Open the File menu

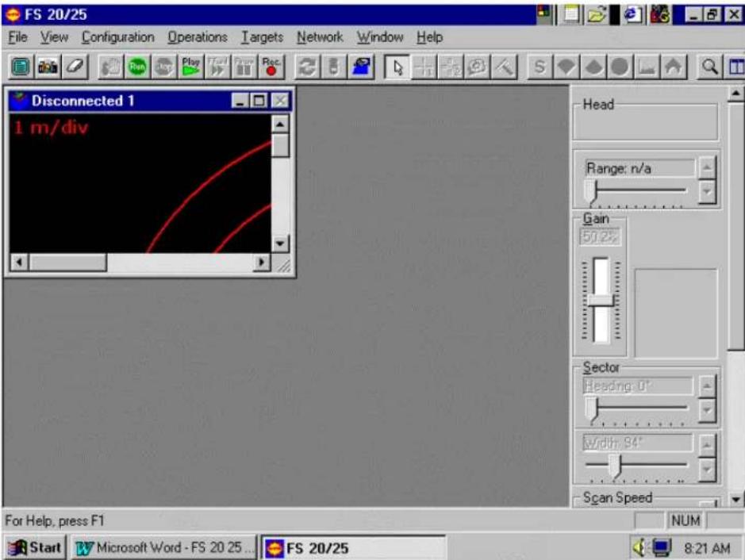[17, 37]
